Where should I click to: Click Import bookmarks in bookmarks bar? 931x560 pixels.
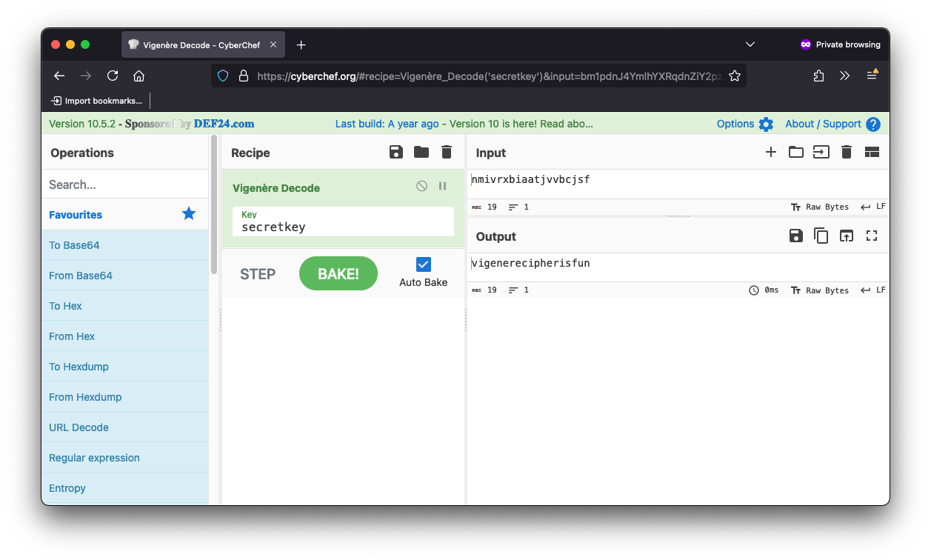point(96,101)
